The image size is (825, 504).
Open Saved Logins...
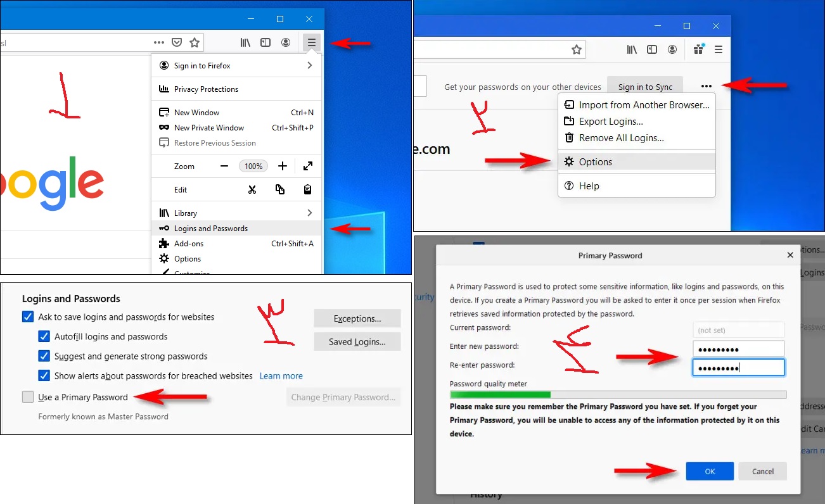coord(357,342)
